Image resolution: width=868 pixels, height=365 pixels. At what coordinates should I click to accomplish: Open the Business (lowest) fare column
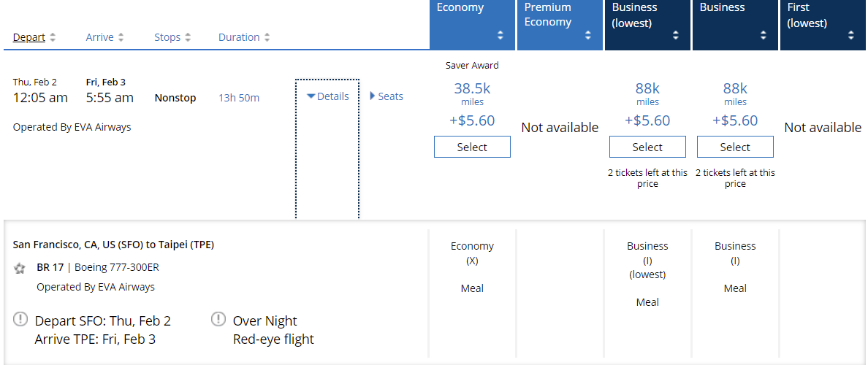[647, 25]
